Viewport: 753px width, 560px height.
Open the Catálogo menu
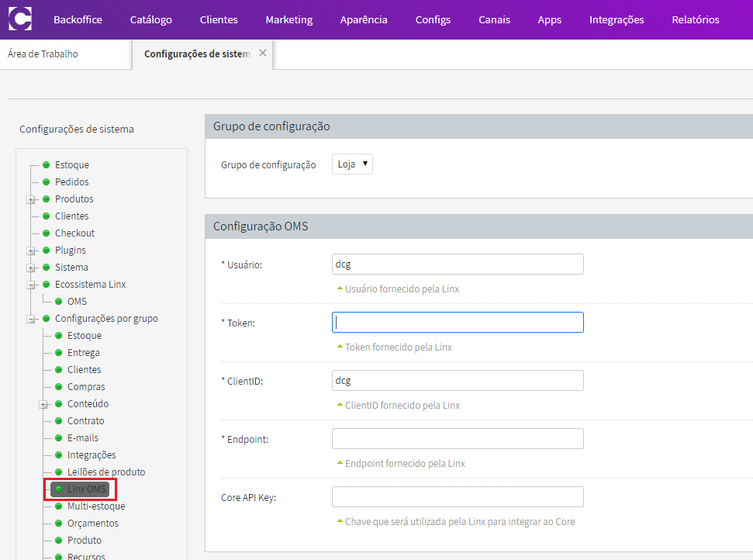[x=150, y=19]
